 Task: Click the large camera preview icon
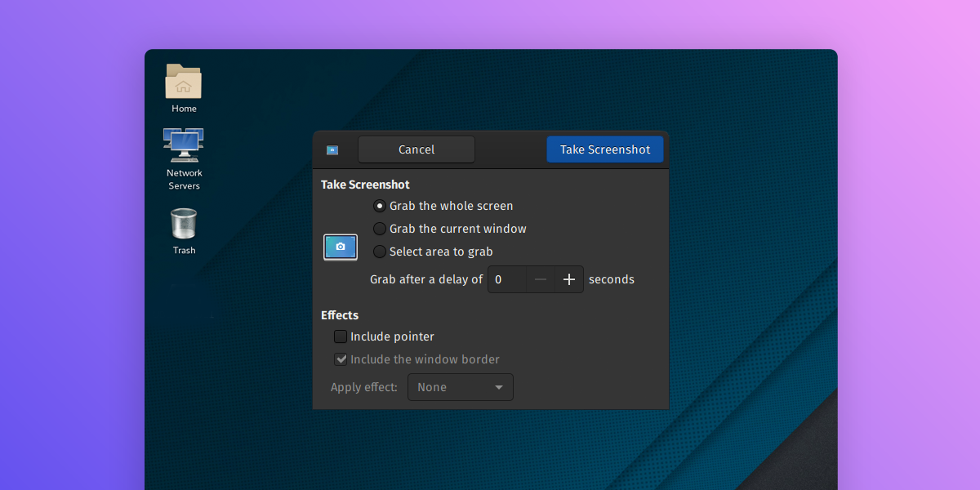tap(340, 247)
